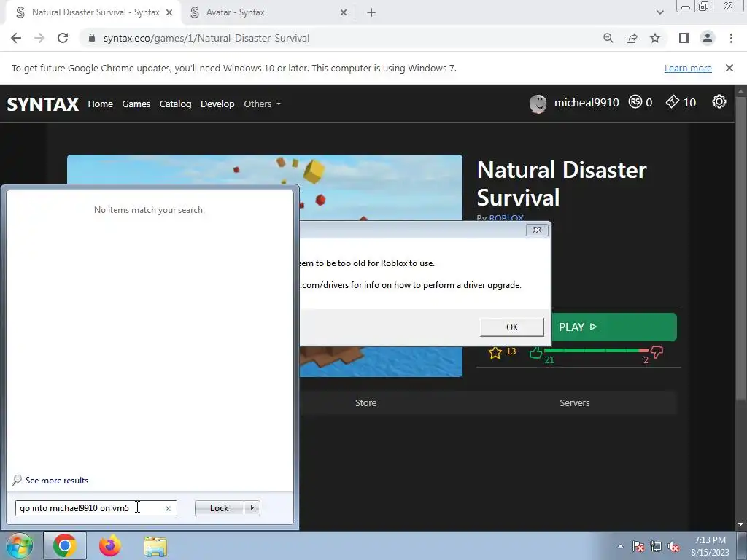Like the game with thumbs up icon

pos(536,352)
